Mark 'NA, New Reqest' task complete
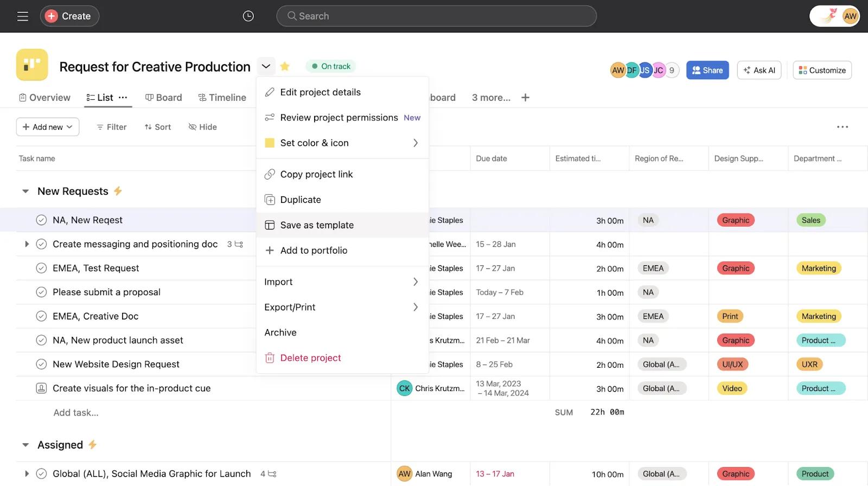868x486 pixels. tap(41, 220)
